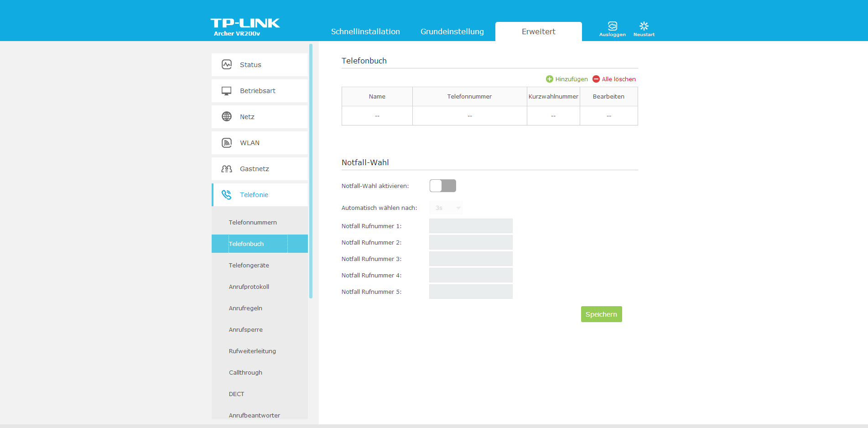
Task: Click the WLAN sidebar icon
Action: pos(227,143)
